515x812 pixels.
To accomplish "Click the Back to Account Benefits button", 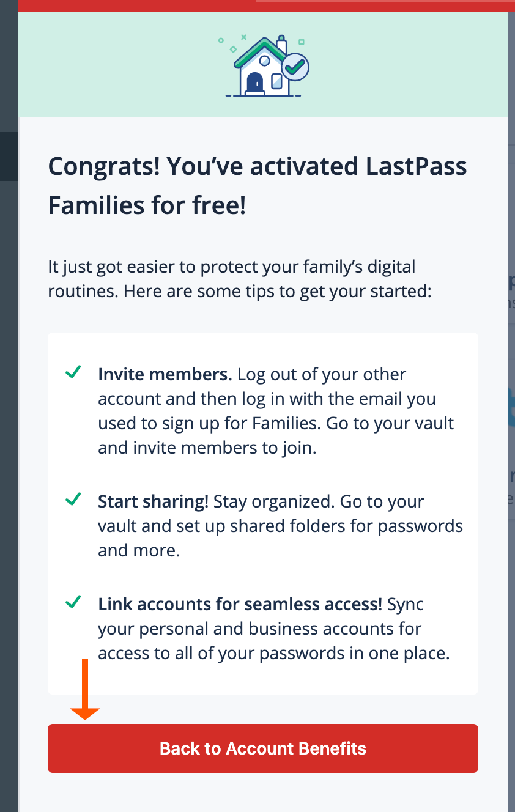I will [x=263, y=748].
